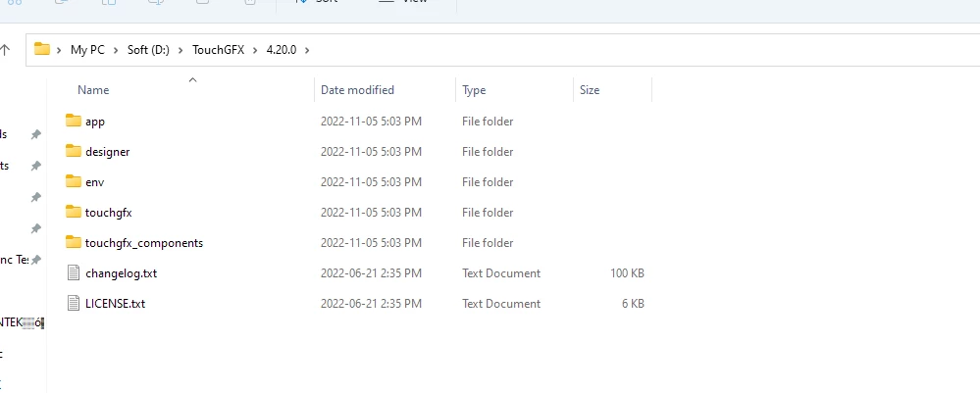Viewport: 980px width, 393px height.
Task: Select the file name "designer"
Action: (108, 152)
